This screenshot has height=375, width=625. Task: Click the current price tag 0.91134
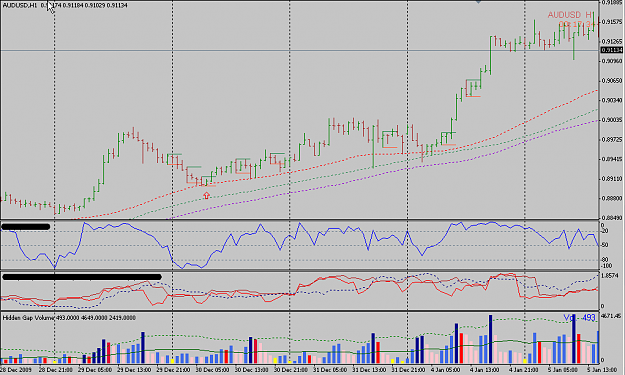pos(612,50)
